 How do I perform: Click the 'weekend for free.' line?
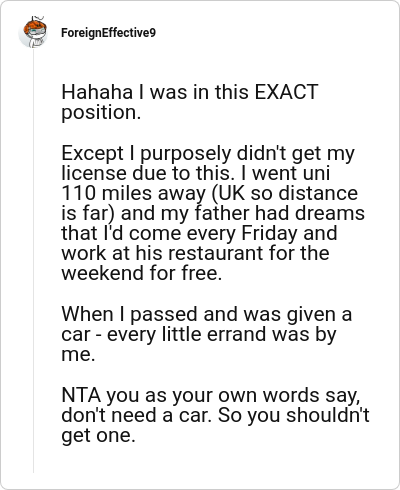(x=142, y=273)
